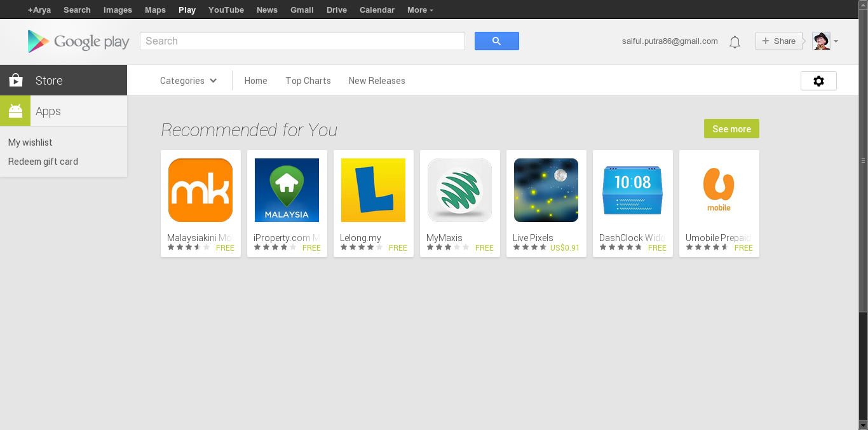This screenshot has height=430, width=868.
Task: Go to Gmail from the top menu
Action: click(x=302, y=10)
